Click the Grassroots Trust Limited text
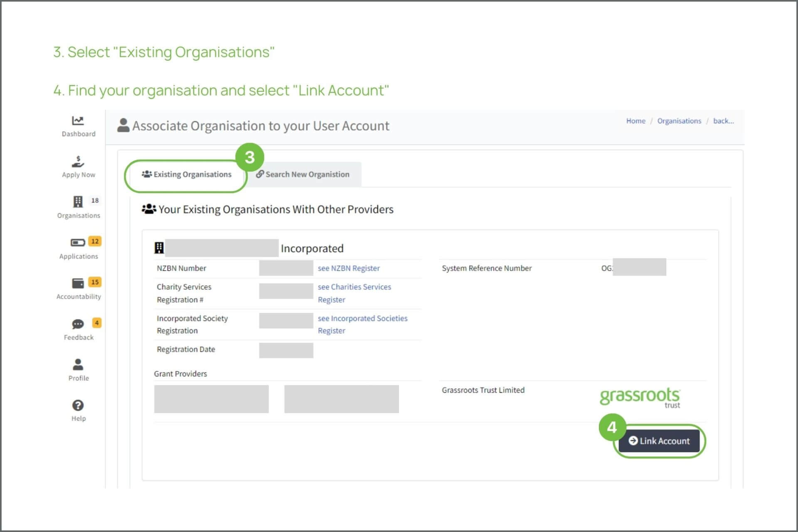Viewport: 798px width, 532px height. (x=483, y=390)
